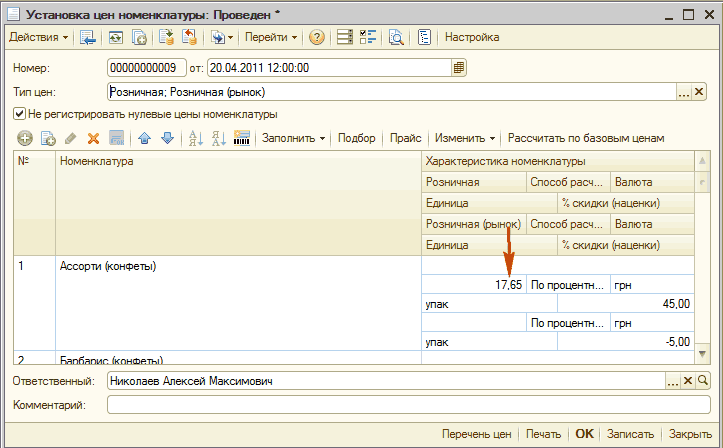Screen dimensions: 723x448
Task: Post the document using green-arrow icon
Action: [x=166, y=37]
